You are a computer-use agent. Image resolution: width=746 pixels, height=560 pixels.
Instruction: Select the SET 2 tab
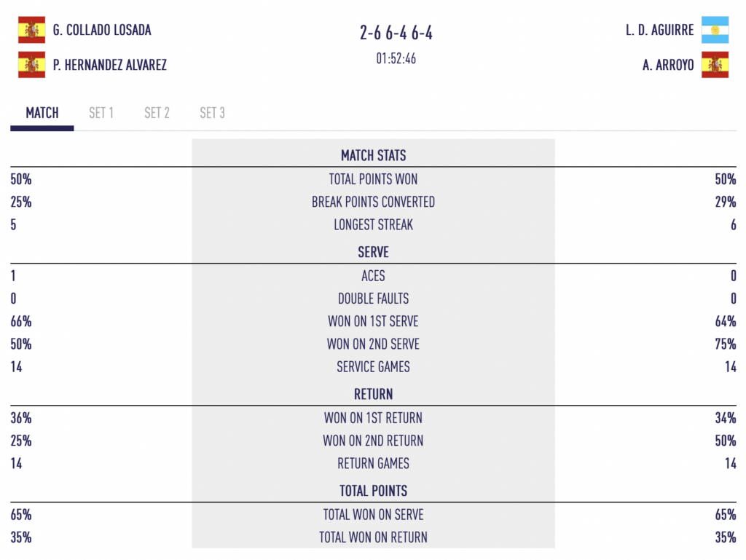point(157,113)
